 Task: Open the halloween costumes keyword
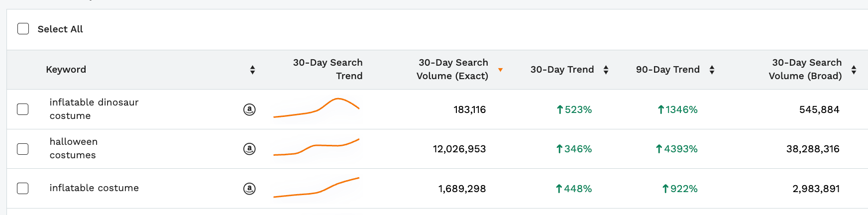point(74,148)
